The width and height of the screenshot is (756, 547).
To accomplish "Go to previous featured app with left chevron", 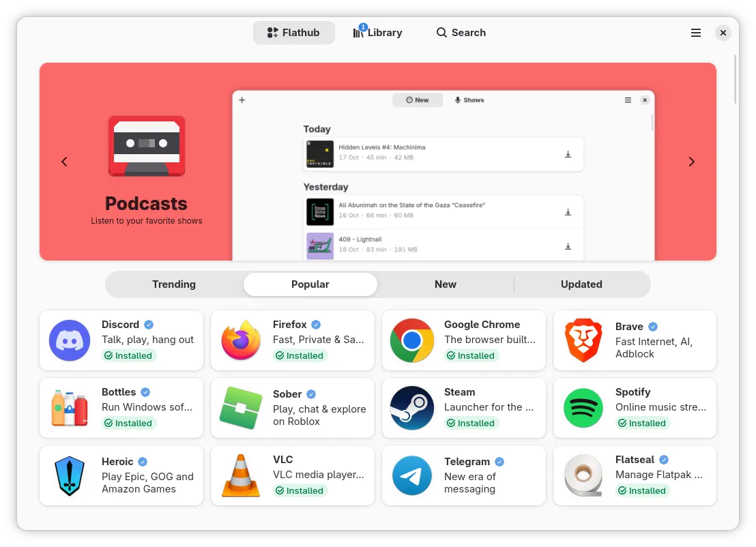I will [x=65, y=162].
